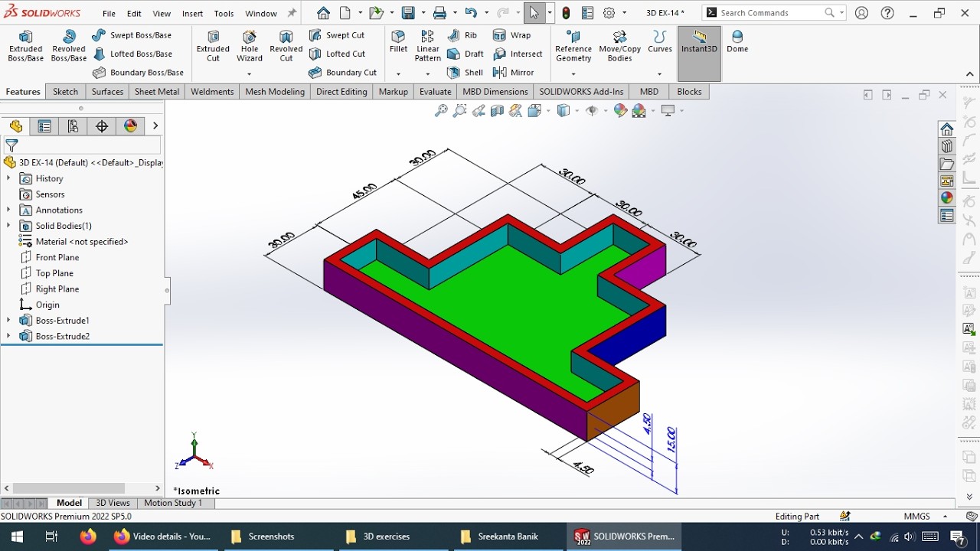Open the Windows Start menu
Viewport: 980px width, 551px height.
click(x=17, y=536)
